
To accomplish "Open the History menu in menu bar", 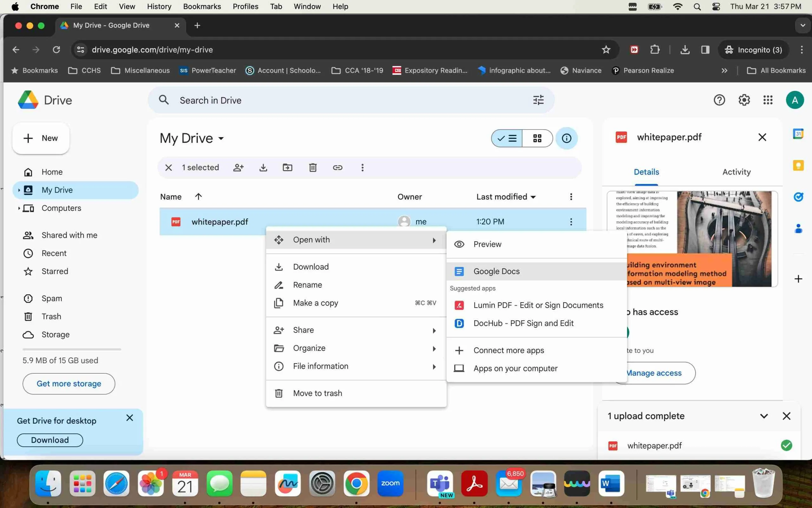I will (x=159, y=6).
